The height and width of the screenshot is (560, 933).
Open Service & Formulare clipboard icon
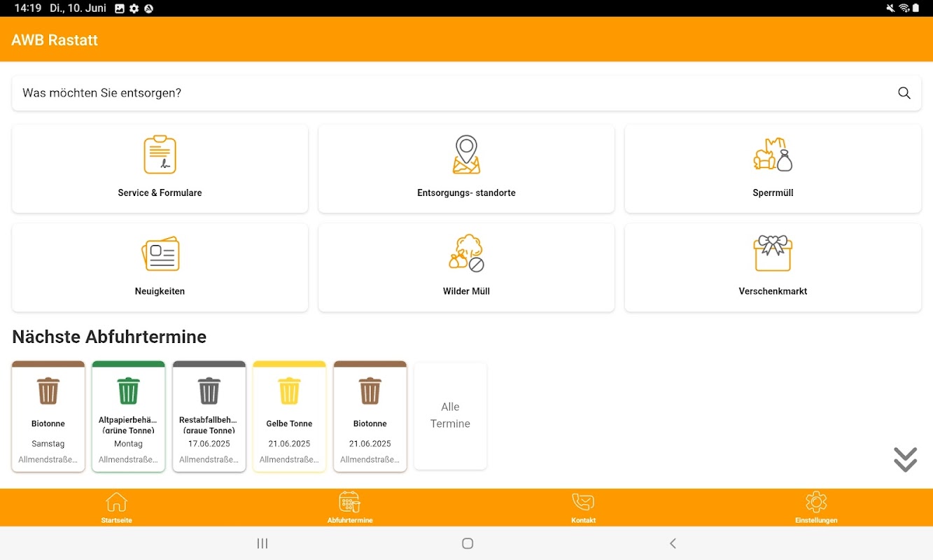click(x=160, y=155)
